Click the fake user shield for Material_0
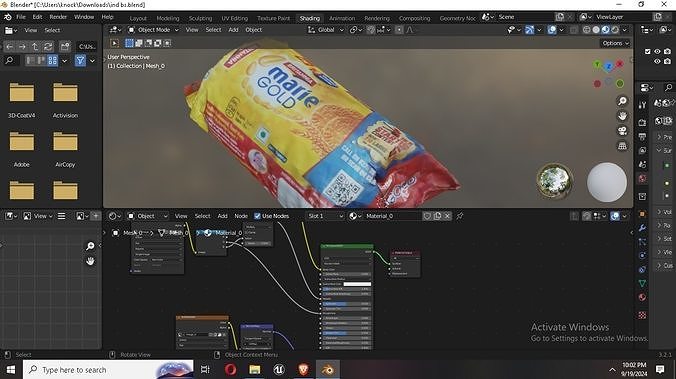The width and height of the screenshot is (676, 379). [x=427, y=216]
